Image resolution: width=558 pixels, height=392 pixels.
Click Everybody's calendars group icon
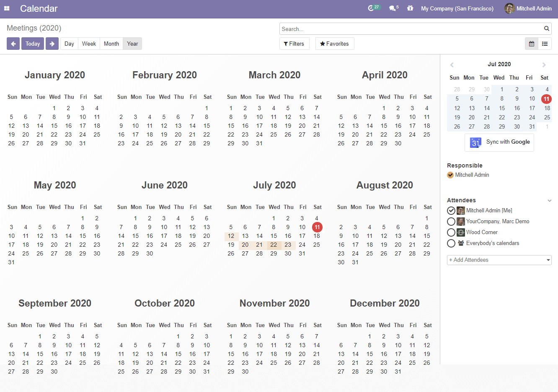click(x=461, y=243)
